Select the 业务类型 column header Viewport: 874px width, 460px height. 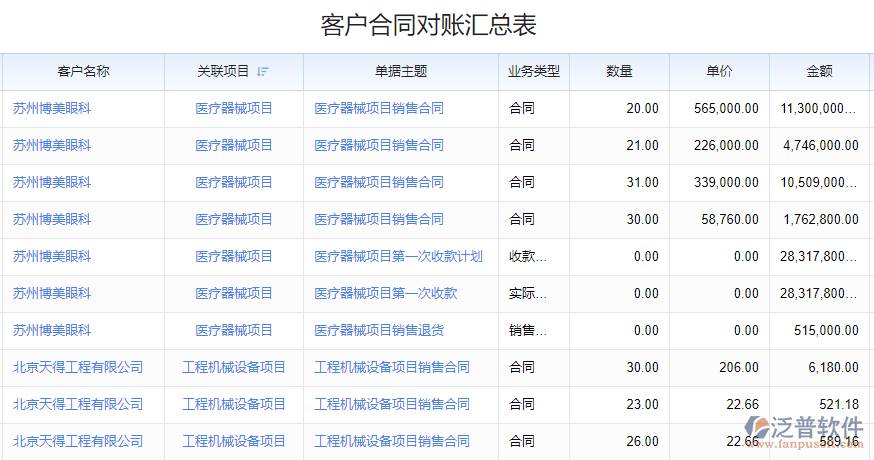(x=533, y=71)
